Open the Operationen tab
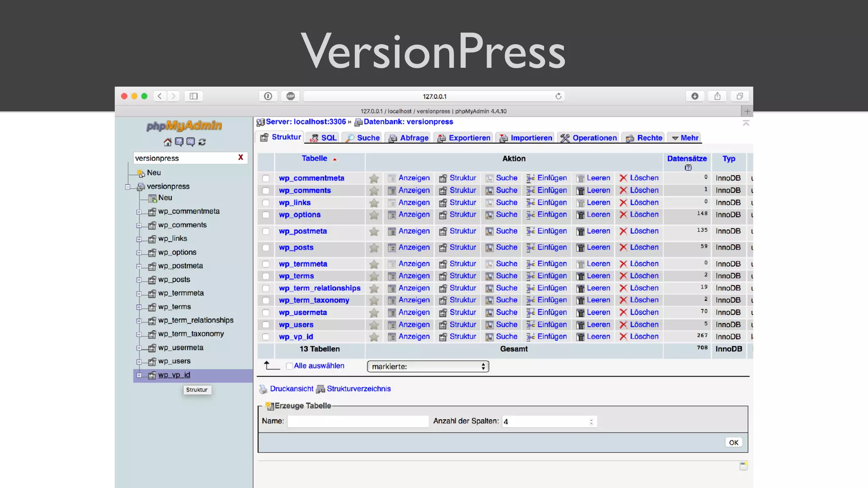The width and height of the screenshot is (868, 488). pyautogui.click(x=588, y=138)
